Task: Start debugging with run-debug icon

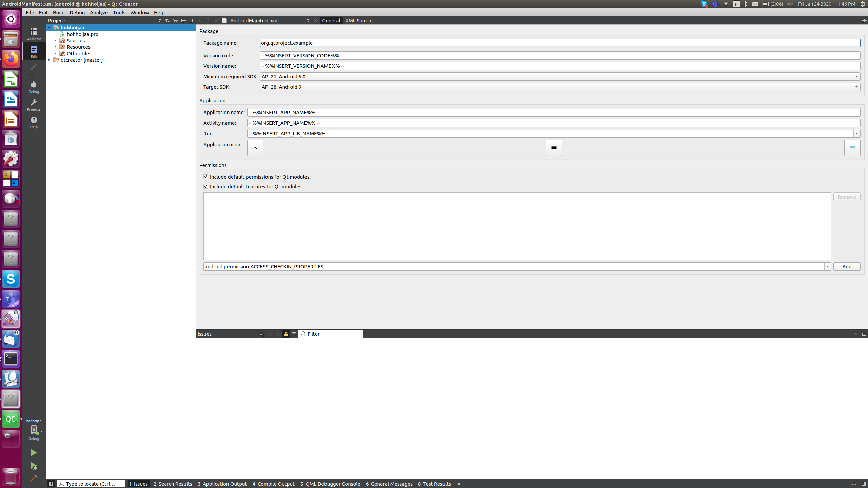Action: click(x=34, y=466)
